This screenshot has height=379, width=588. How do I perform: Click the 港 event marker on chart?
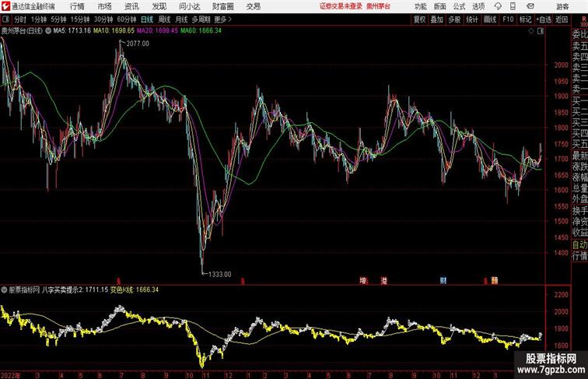383,280
